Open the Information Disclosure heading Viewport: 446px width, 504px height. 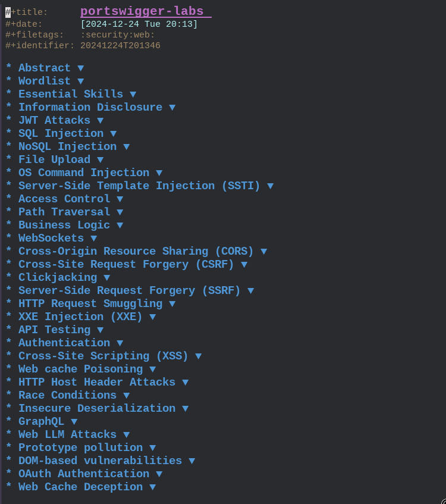click(90, 107)
